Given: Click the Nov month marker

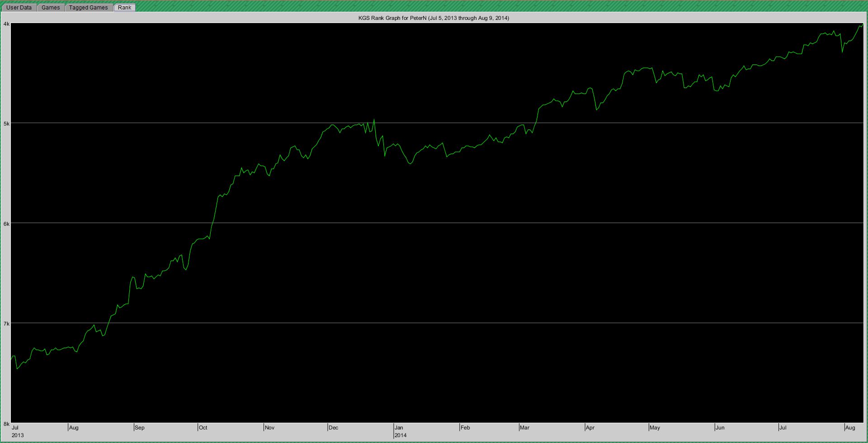Looking at the screenshot, I should point(269,428).
